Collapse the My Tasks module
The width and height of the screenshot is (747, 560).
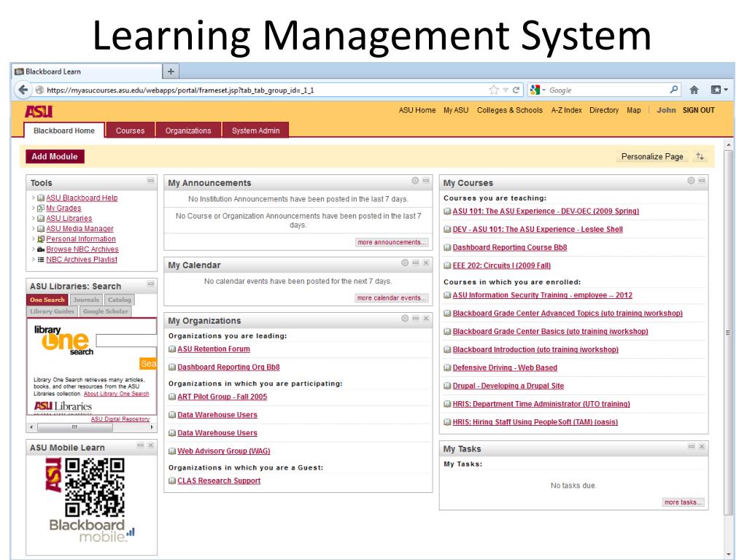point(692,447)
